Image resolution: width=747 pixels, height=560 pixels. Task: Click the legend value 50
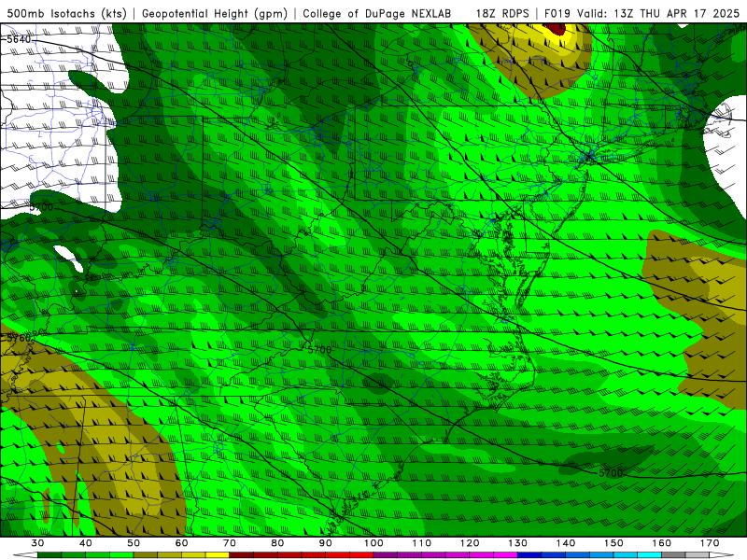point(134,543)
